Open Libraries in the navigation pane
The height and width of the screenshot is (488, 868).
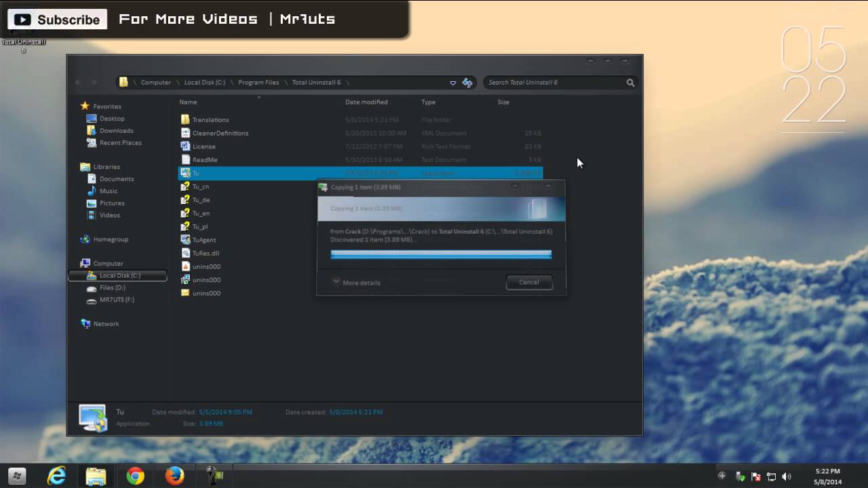(100, 167)
